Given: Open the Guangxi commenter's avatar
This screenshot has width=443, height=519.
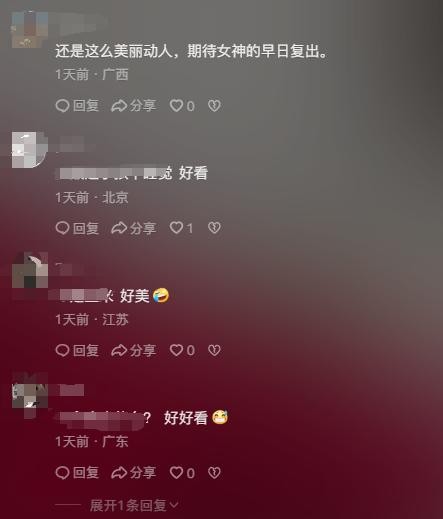Looking at the screenshot, I should click(x=30, y=30).
